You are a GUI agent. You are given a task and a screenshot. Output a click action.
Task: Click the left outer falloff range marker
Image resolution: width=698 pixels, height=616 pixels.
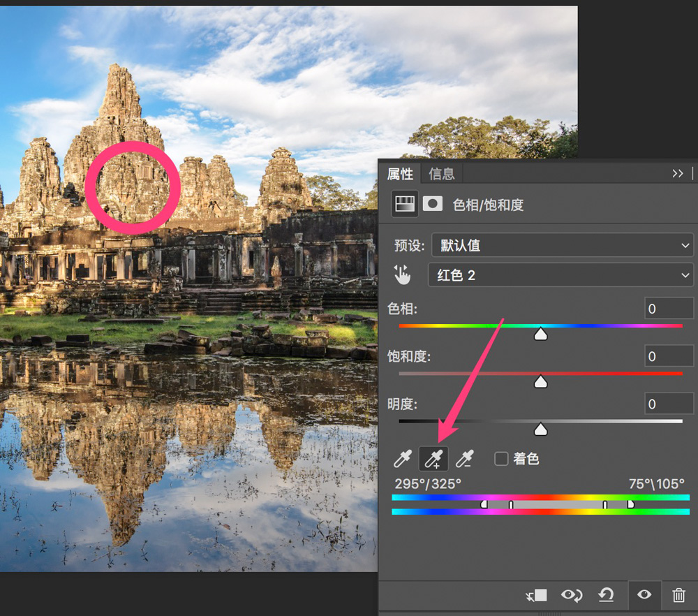click(x=484, y=504)
